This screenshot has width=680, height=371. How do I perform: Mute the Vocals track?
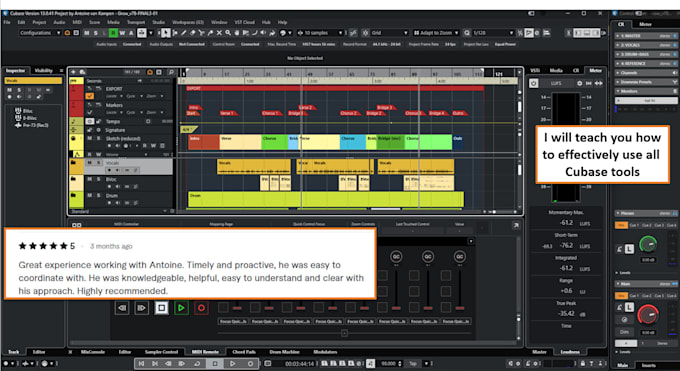[89, 163]
